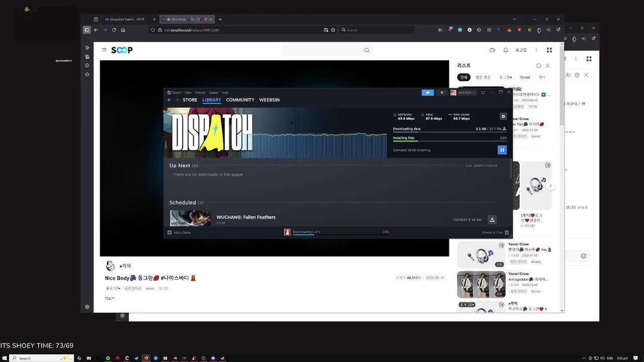The height and width of the screenshot is (362, 644).
Task: Reload the browser page
Action: pos(114,30)
